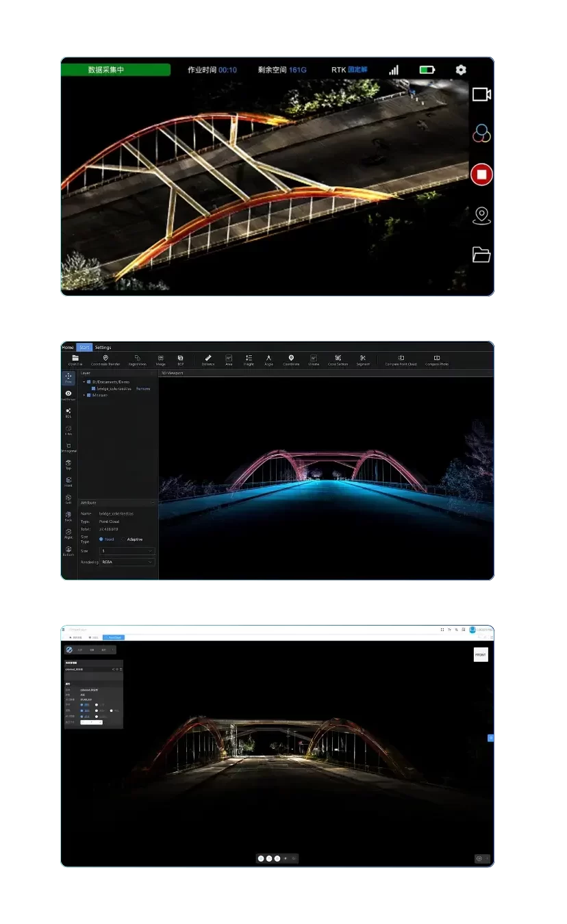Uncheck the bridge_colorized.las layer checkbox
This screenshot has width=567, height=924.
92,389
